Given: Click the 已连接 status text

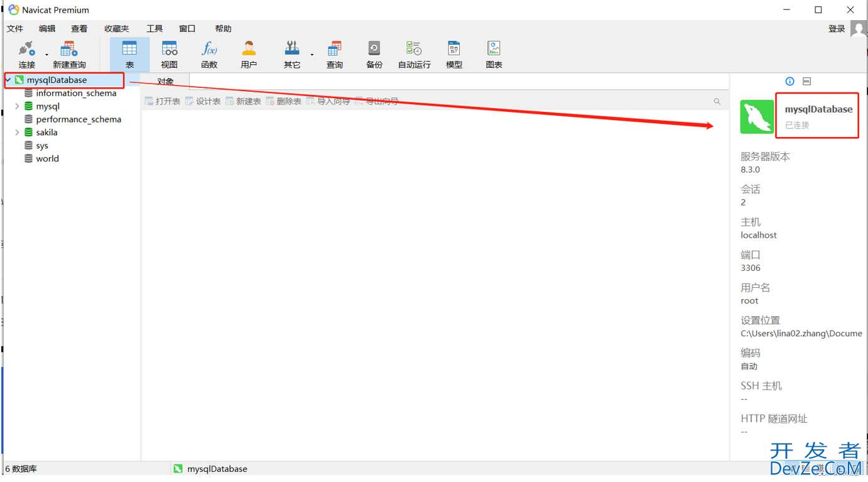Looking at the screenshot, I should pyautogui.click(x=797, y=125).
